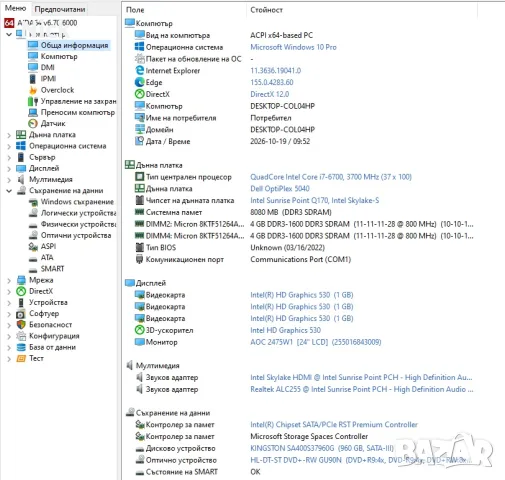Switch to the Предпочитани tab
This screenshot has height=480, width=505.
click(60, 9)
